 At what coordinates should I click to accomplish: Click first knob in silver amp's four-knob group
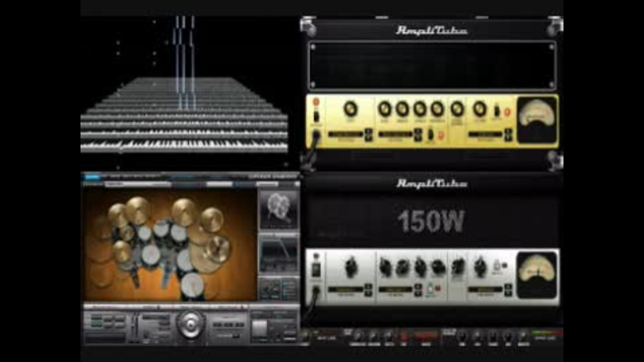(x=385, y=267)
